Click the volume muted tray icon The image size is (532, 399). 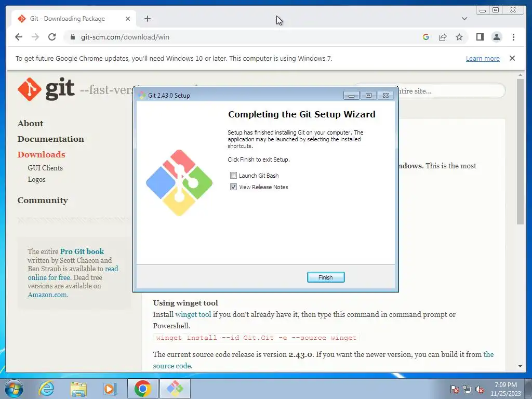[479, 389]
